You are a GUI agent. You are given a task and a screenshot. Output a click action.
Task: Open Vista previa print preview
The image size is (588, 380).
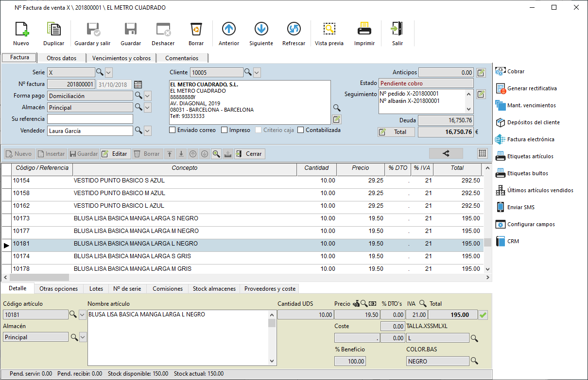[x=329, y=33]
